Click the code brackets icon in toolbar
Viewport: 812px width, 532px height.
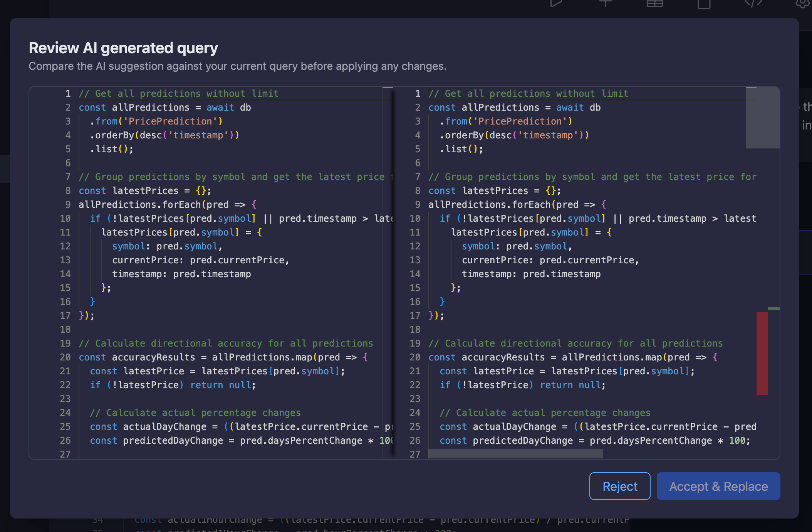[x=753, y=3]
